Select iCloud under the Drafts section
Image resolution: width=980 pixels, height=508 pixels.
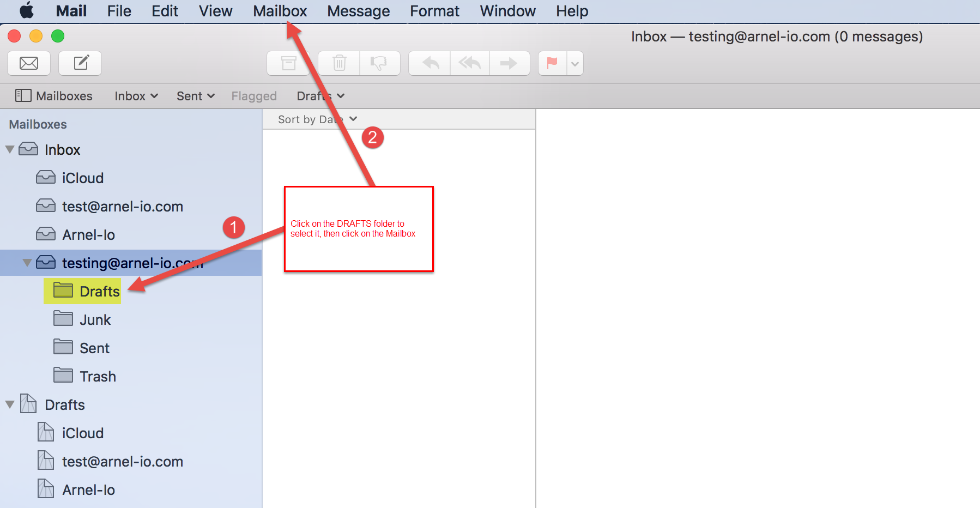tap(131, 433)
